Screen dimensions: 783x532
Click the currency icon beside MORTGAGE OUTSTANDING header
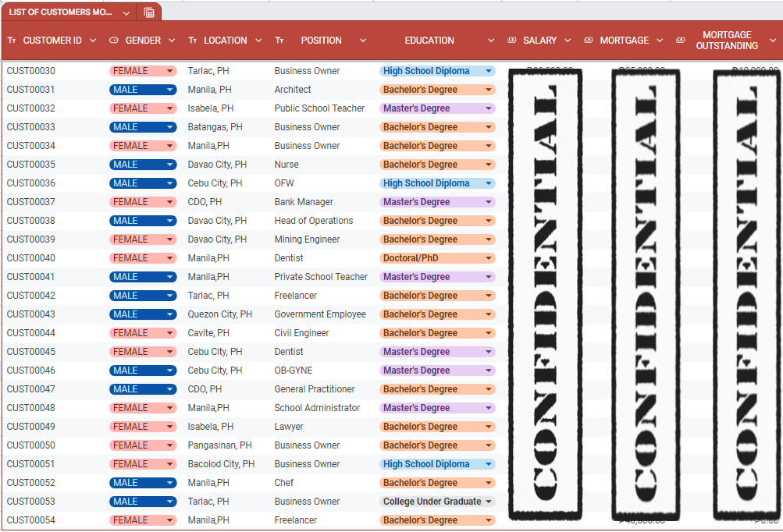click(680, 41)
